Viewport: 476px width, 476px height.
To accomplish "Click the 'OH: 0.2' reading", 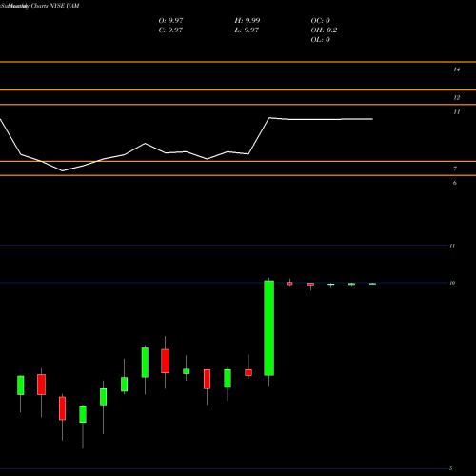I will click(x=324, y=30).
